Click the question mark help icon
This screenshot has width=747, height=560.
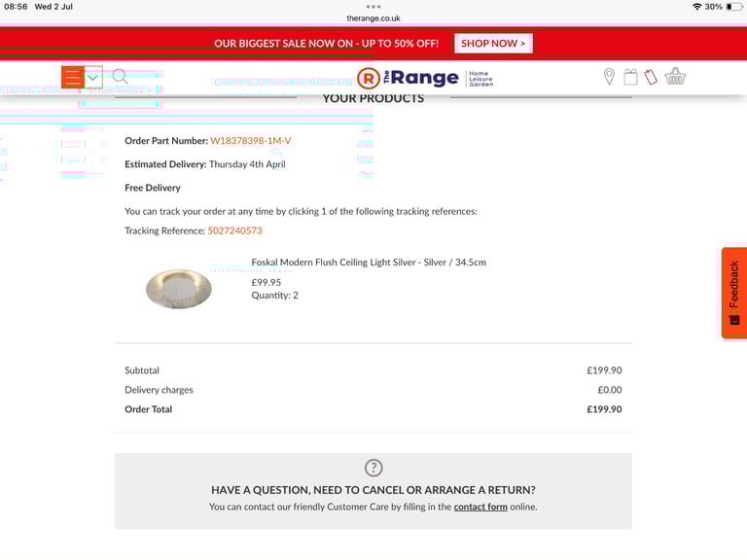(373, 468)
